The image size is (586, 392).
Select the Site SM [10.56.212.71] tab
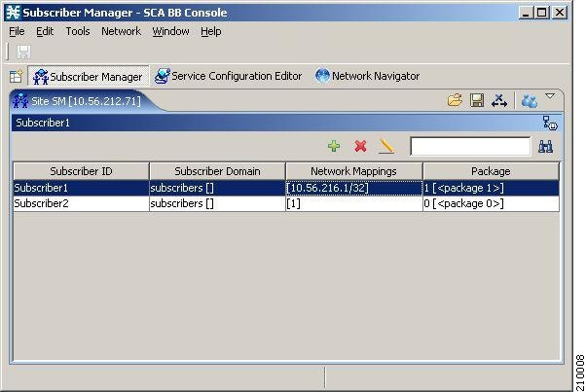click(77, 101)
